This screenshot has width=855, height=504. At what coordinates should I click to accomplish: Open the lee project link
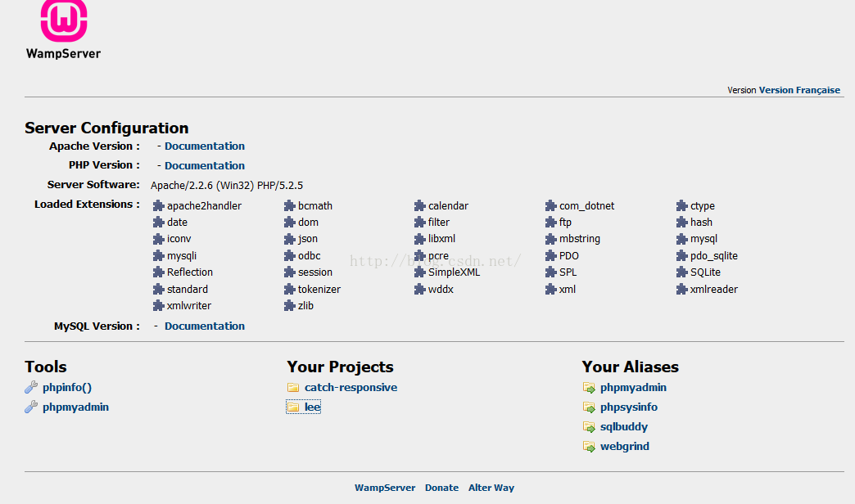(x=313, y=407)
